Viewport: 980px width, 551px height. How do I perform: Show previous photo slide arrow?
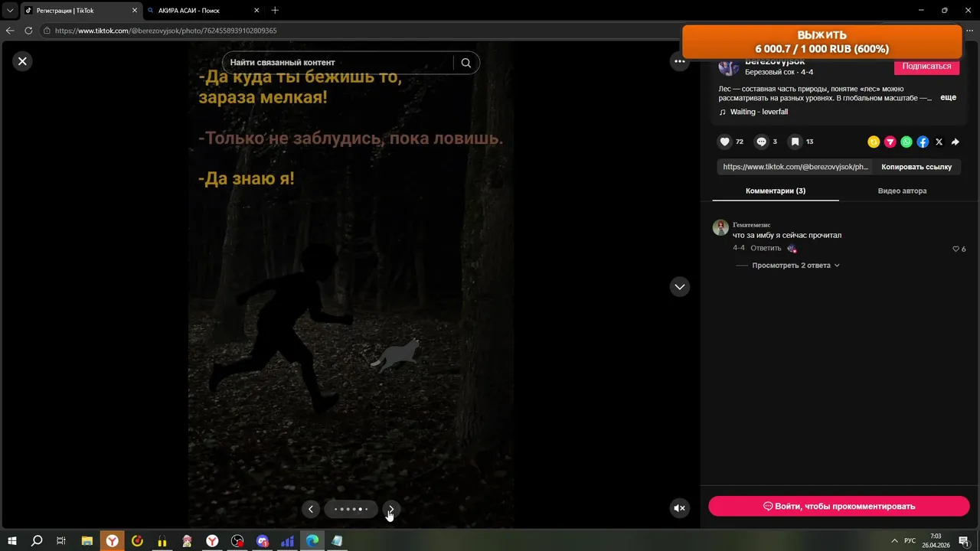[x=310, y=509]
